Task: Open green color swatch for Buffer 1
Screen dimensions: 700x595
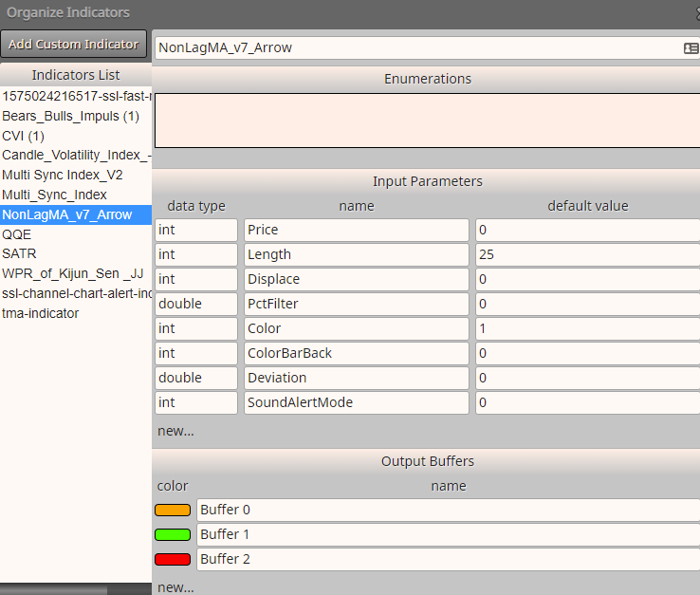Action: click(173, 534)
